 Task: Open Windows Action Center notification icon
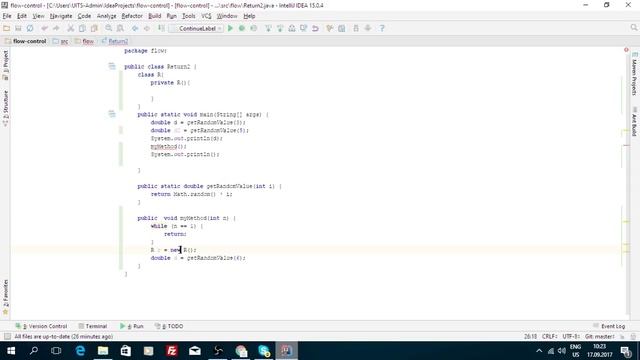(x=626, y=351)
